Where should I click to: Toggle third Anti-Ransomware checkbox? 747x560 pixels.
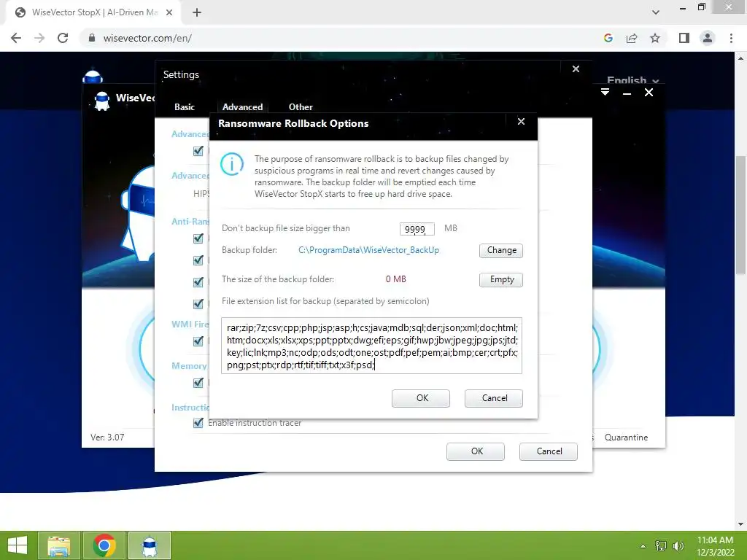tap(198, 282)
